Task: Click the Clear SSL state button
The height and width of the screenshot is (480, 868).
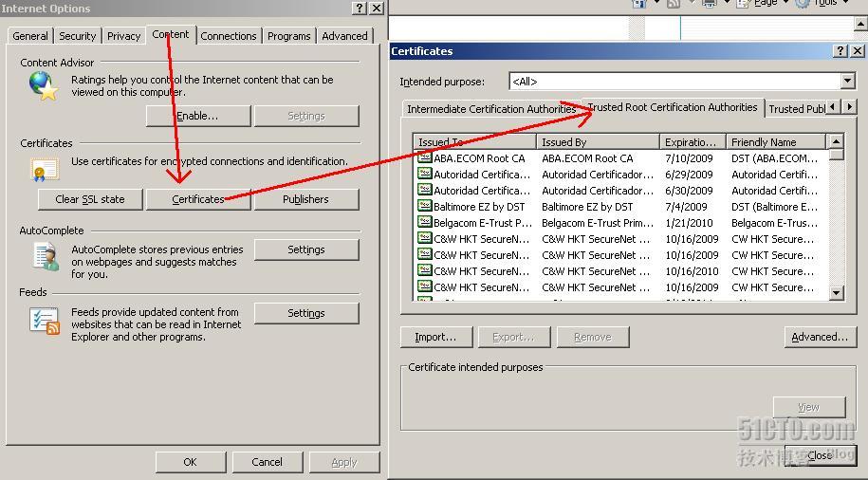Action: coord(90,199)
